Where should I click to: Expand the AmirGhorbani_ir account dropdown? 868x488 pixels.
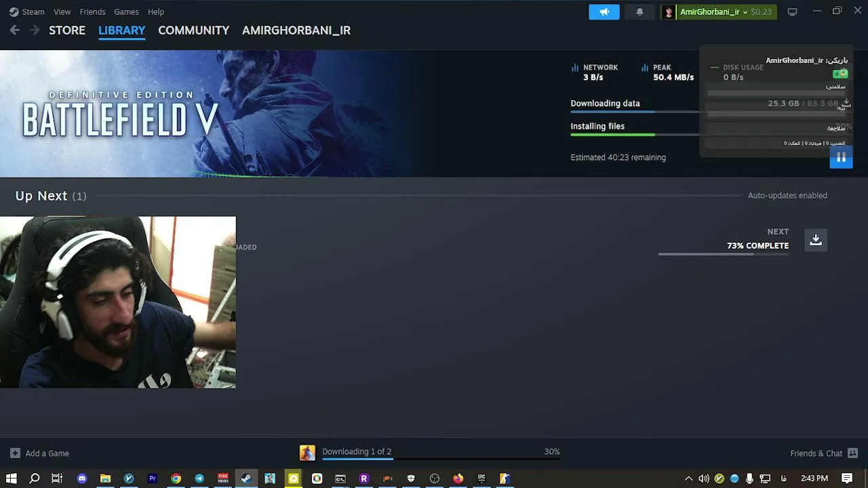pyautogui.click(x=726, y=12)
